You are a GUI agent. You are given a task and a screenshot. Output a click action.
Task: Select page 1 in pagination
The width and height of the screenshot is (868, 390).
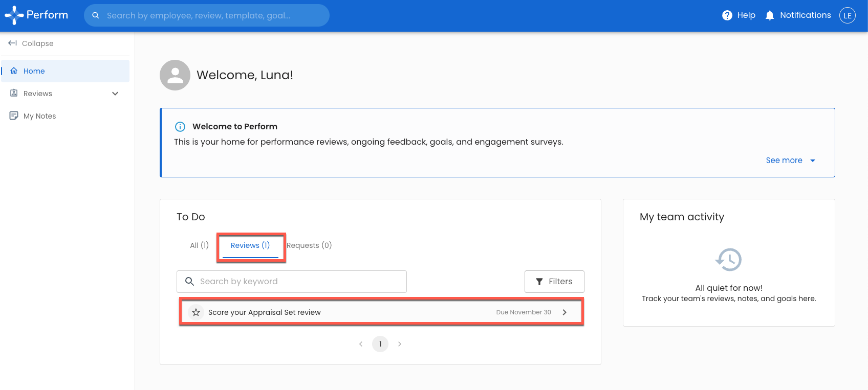pyautogui.click(x=380, y=344)
